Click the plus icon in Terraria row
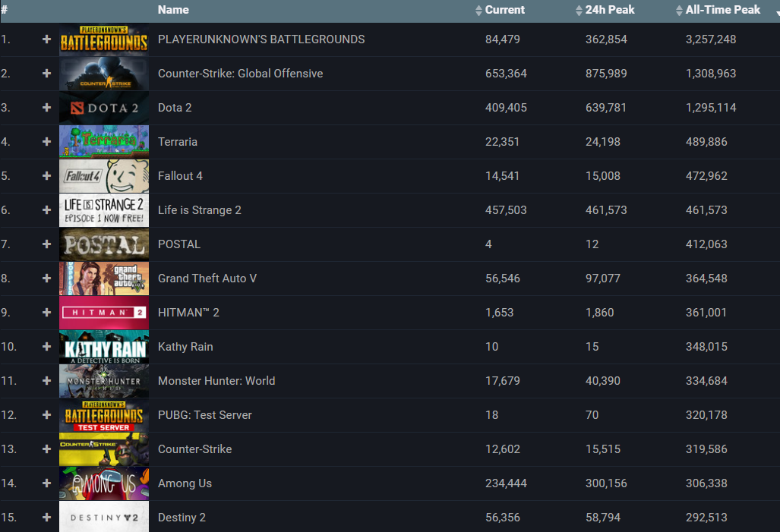 [x=47, y=142]
